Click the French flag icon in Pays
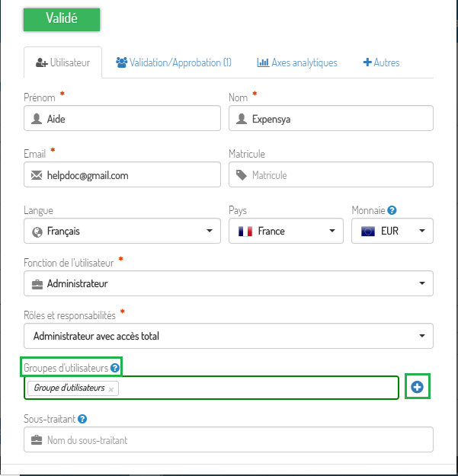The image size is (458, 476). click(x=245, y=232)
